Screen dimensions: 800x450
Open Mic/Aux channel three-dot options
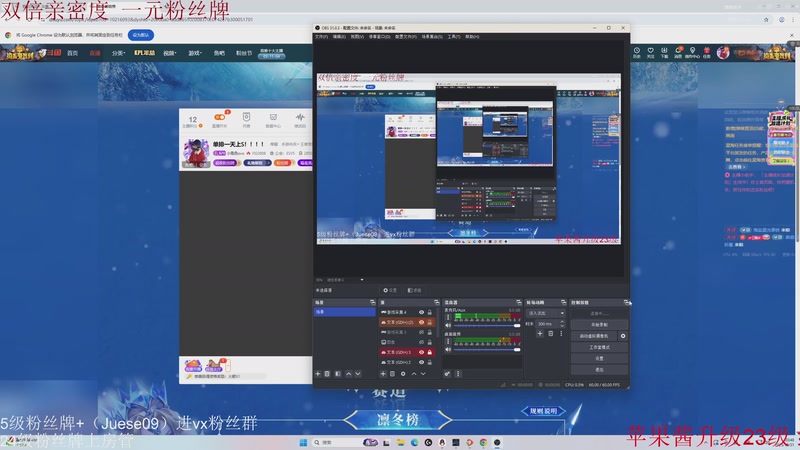tap(448, 317)
